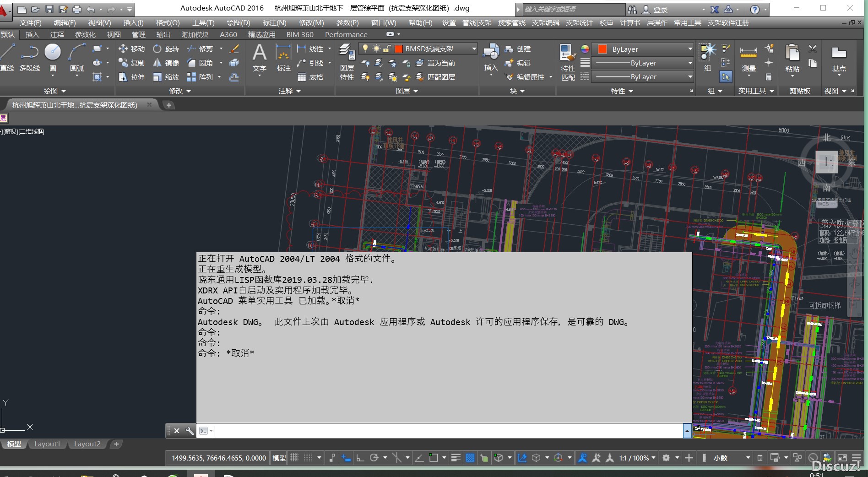Click the Array (阵列) tool
The height and width of the screenshot is (477, 868).
[200, 77]
